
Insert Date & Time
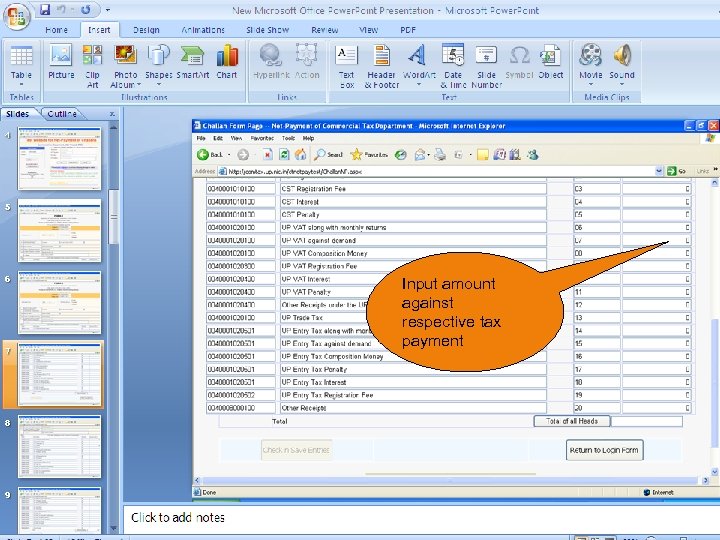pyautogui.click(x=453, y=66)
